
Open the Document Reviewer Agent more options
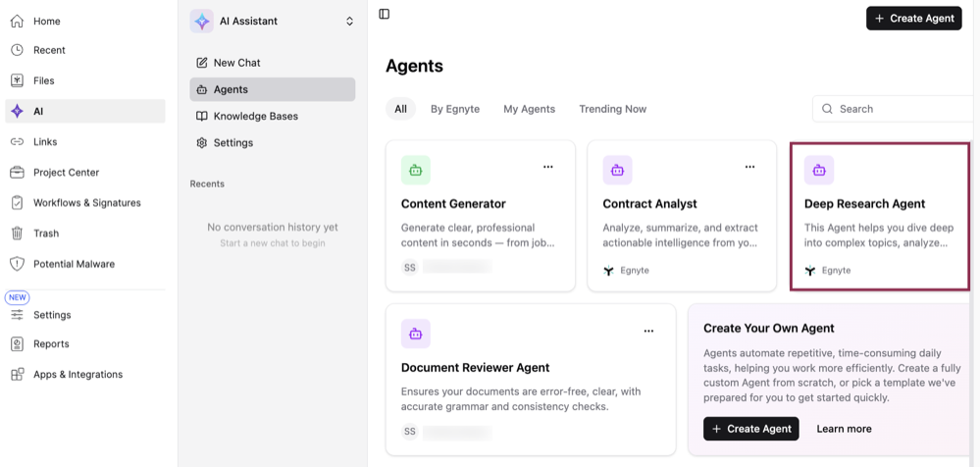648,331
